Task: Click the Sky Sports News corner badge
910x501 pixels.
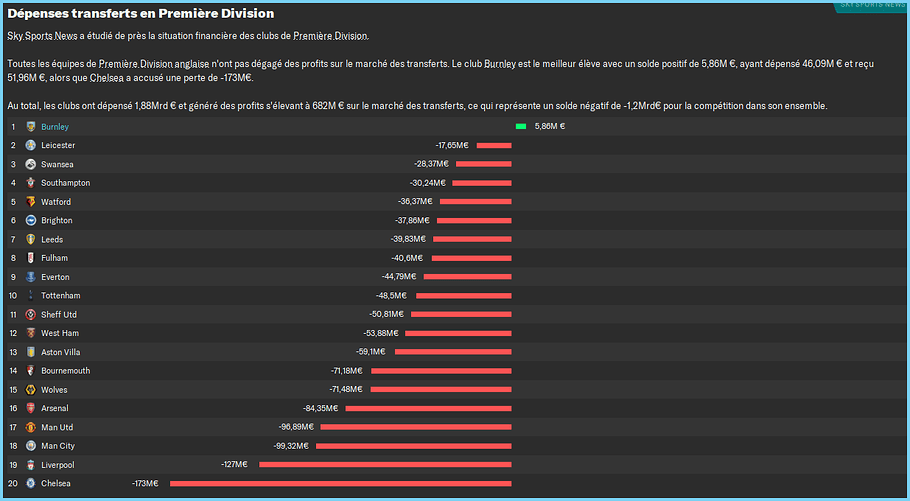Action: (x=871, y=6)
